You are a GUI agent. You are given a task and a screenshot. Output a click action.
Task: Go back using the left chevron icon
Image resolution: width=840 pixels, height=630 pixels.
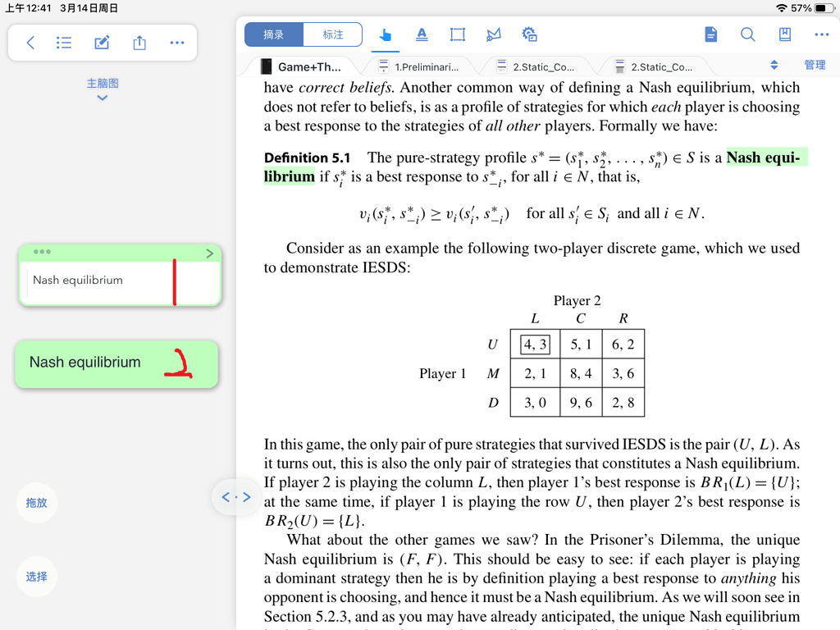click(30, 43)
